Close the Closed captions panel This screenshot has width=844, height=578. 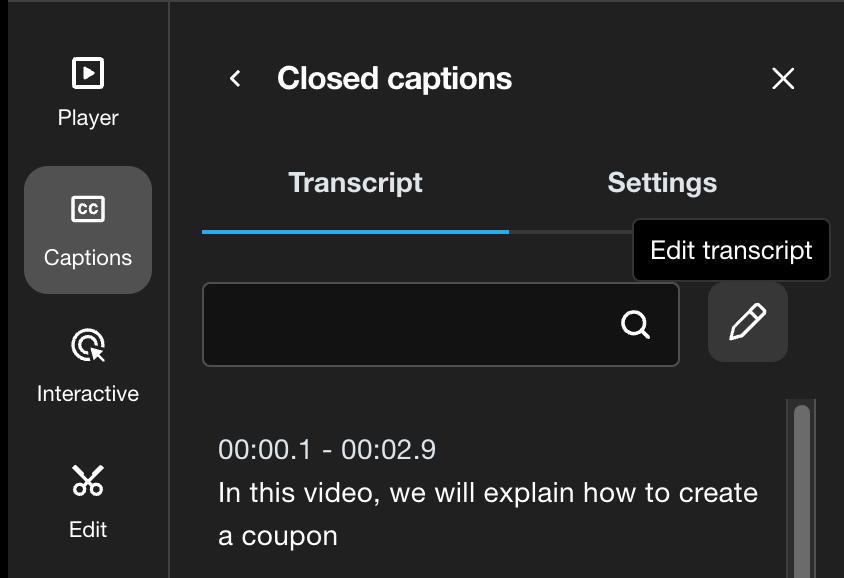pos(783,79)
